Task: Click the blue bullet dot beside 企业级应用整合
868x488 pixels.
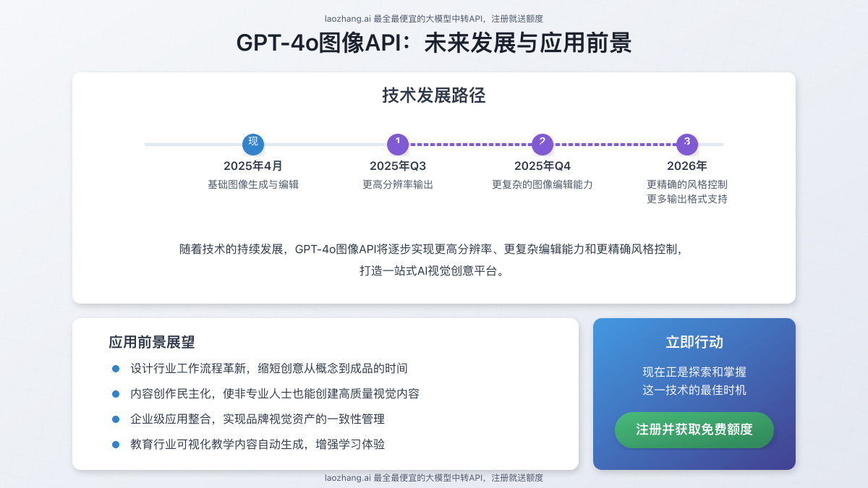Action: [116, 419]
